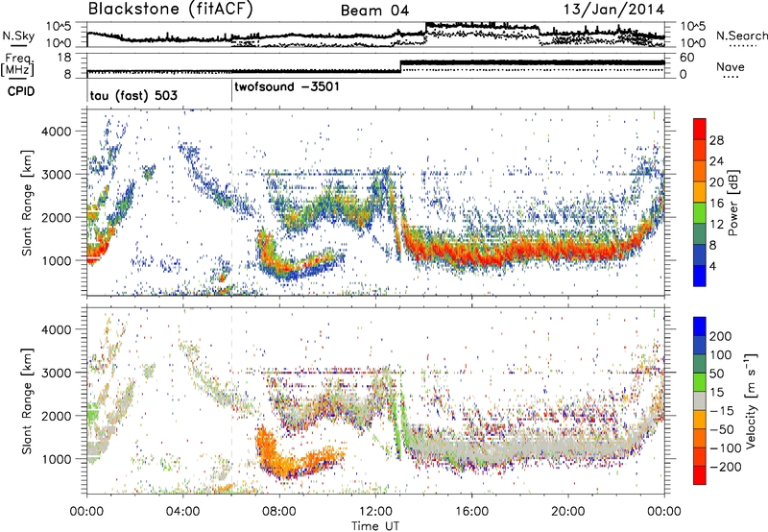Click the 'tau (fast) 503' text
768x532 pixels.
click(133, 95)
